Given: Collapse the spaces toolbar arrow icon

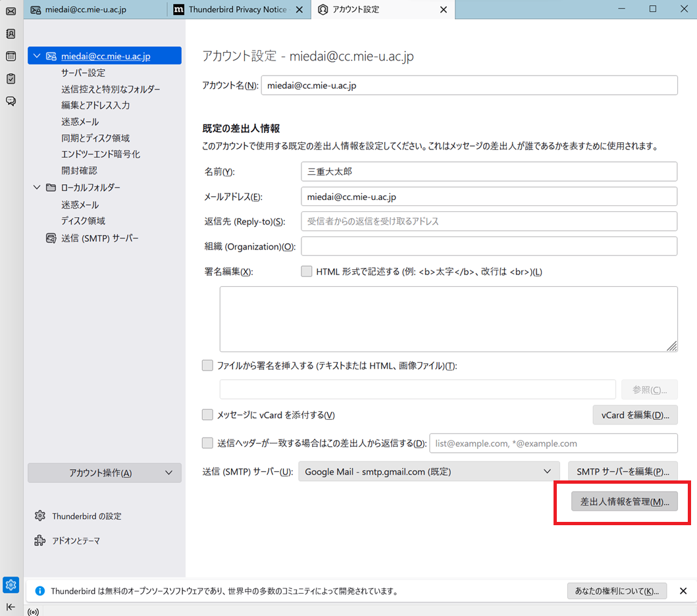Looking at the screenshot, I should 11,607.
